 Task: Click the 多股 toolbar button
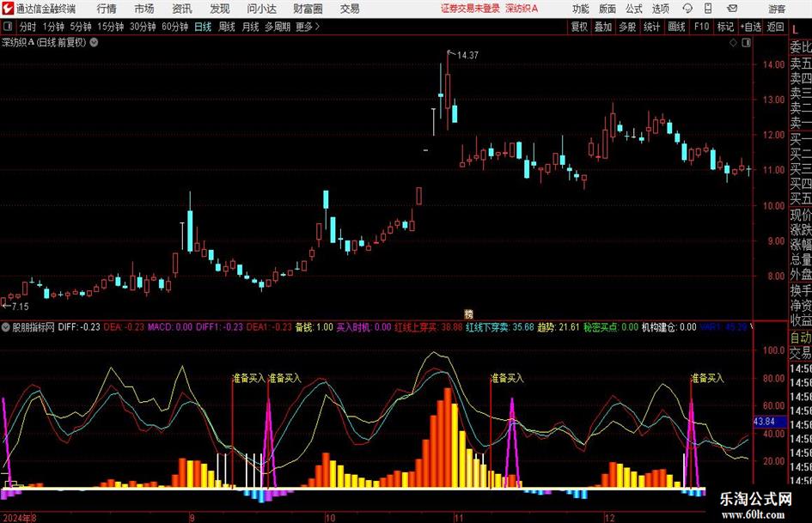click(627, 27)
